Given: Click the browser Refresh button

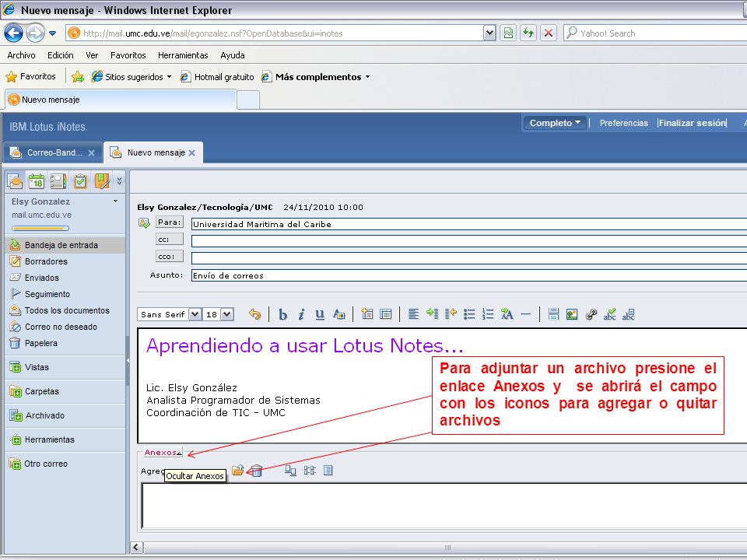Looking at the screenshot, I should (528, 33).
